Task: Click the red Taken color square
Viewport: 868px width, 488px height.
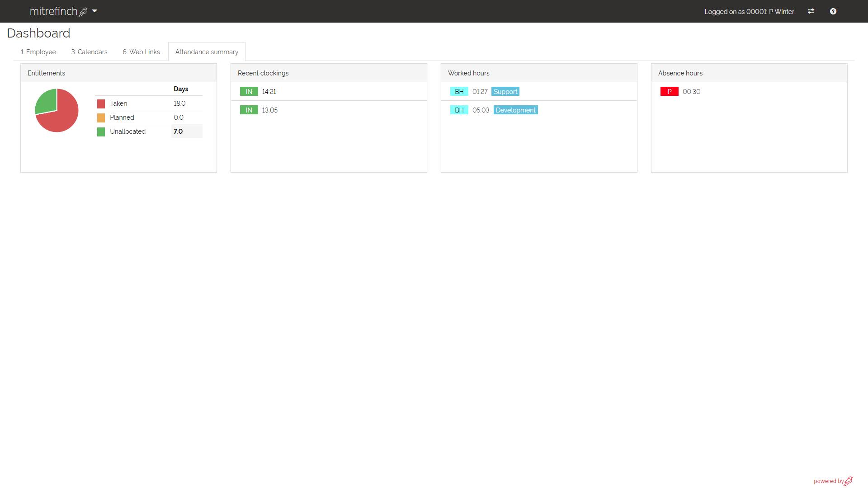Action: tap(100, 103)
